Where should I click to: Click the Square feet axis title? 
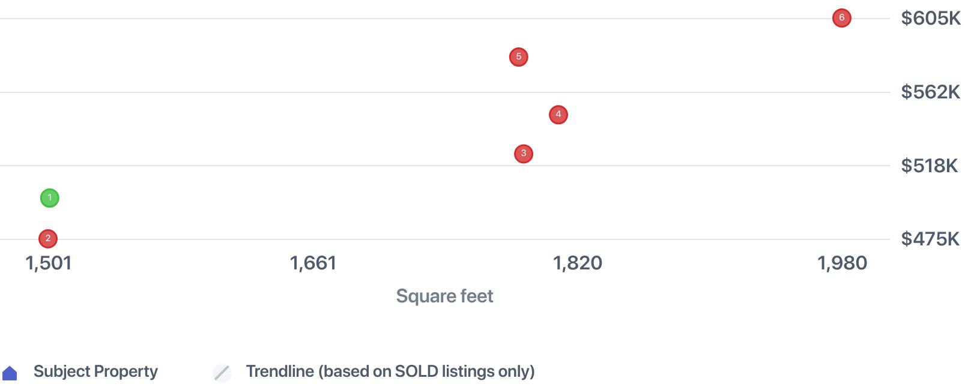(x=444, y=296)
